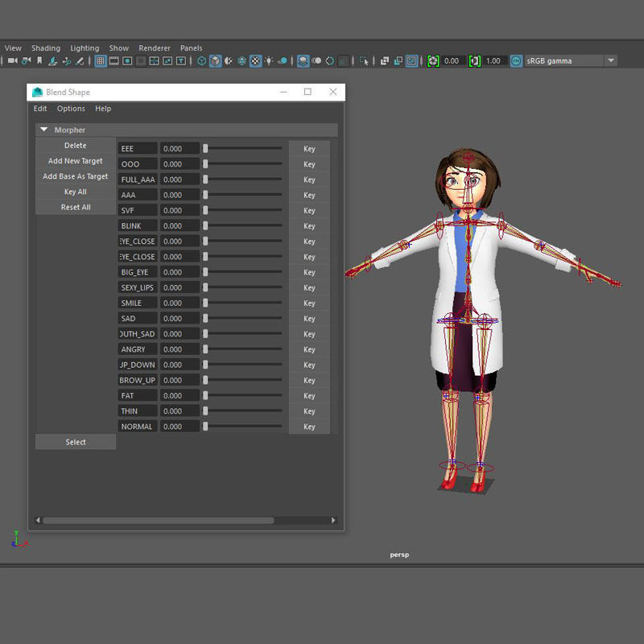Click the BIG_EYE name field
Screen dimensions: 644x644
(138, 272)
